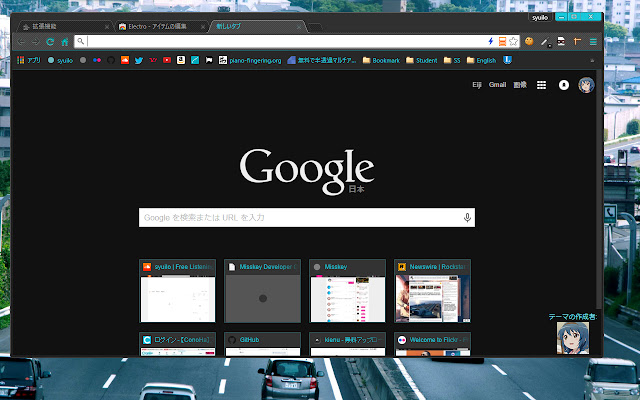Viewport: 640px width, 400px height.
Task: Open the pencil extension icon
Action: tap(545, 41)
